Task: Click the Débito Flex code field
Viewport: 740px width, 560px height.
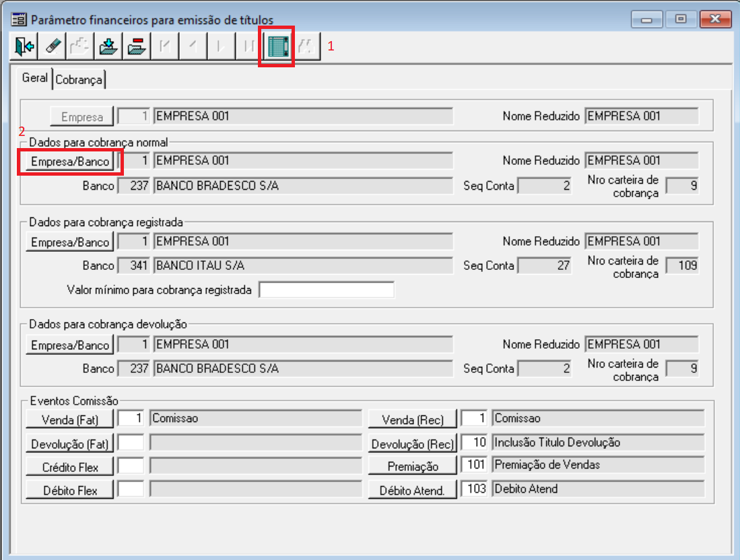Action: click(x=131, y=488)
